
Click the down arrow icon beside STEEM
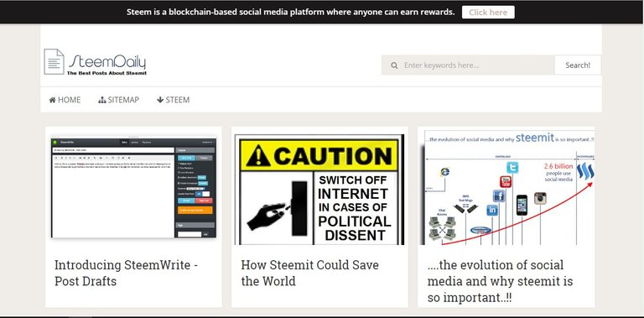(160, 100)
